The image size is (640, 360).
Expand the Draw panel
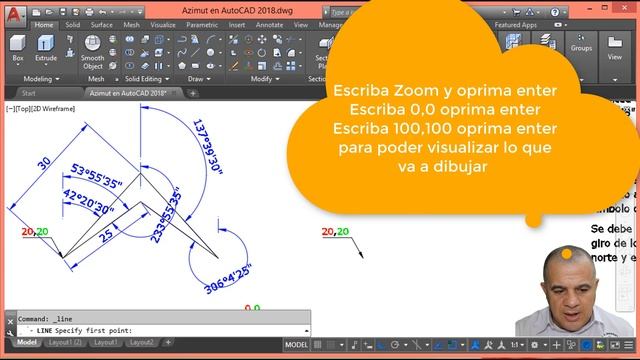(199, 79)
